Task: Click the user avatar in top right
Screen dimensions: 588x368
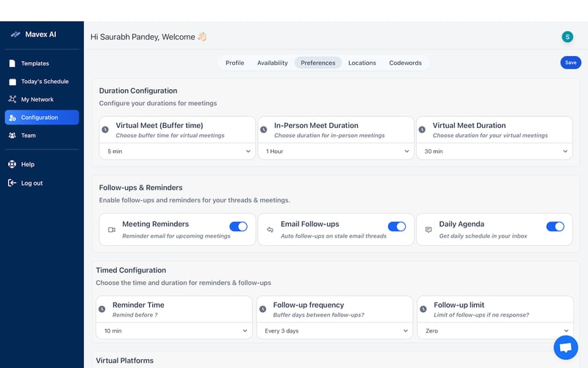Action: click(x=567, y=37)
